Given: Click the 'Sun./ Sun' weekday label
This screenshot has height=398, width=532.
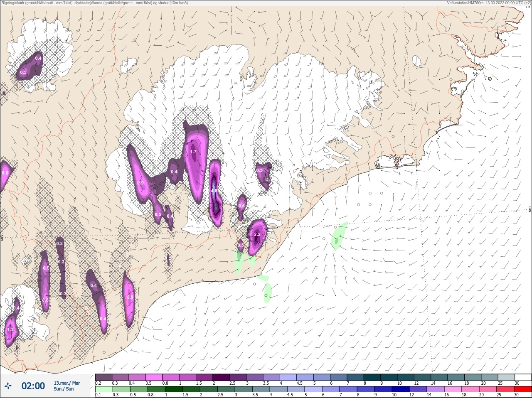Looking at the screenshot, I should pyautogui.click(x=64, y=389).
